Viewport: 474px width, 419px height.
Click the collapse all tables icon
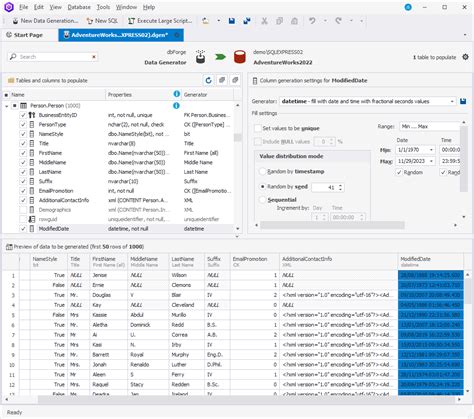point(235,80)
